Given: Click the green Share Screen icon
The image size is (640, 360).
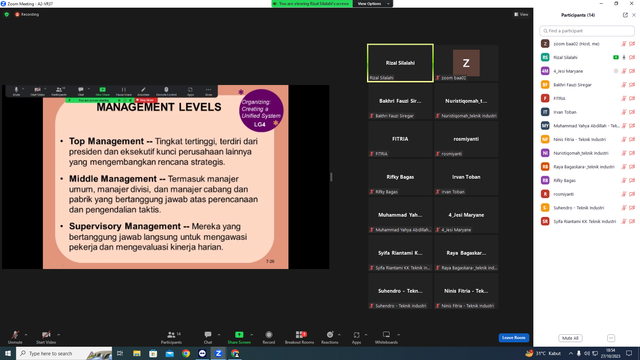Looking at the screenshot, I should coord(239,335).
